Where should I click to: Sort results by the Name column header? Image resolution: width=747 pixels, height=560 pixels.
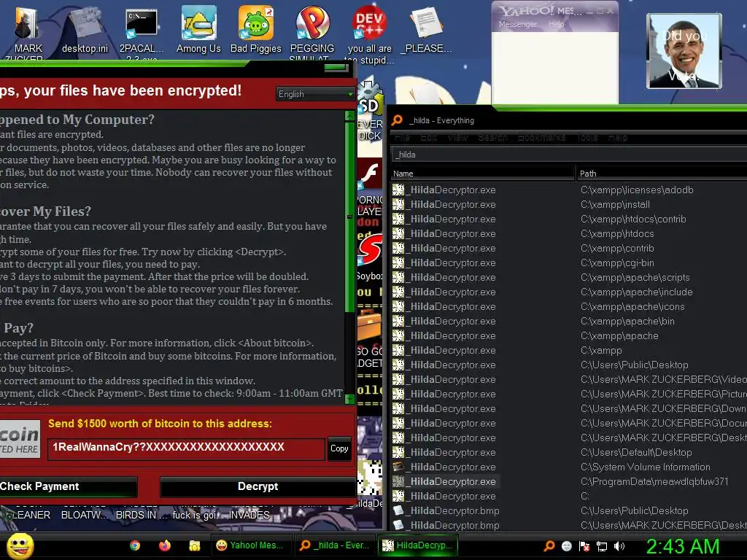pos(482,174)
